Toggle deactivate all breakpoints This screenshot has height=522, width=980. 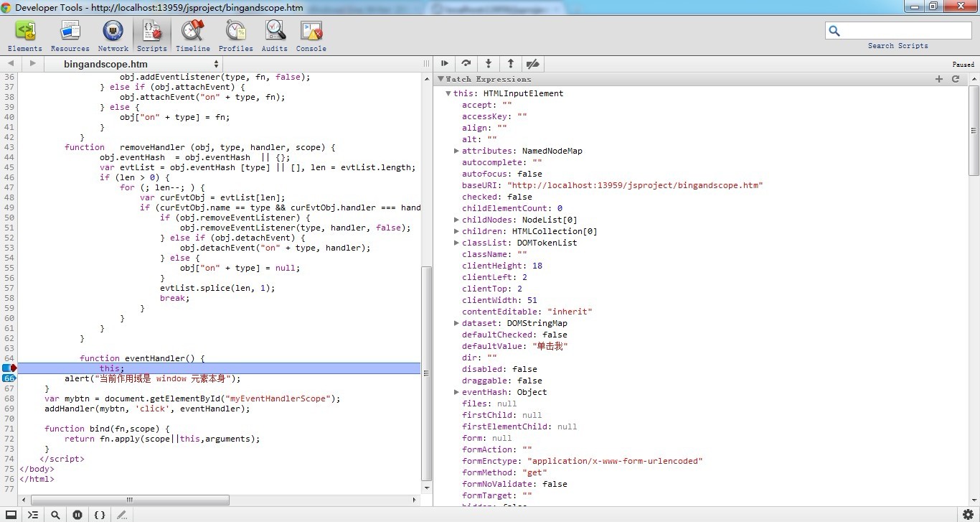point(532,64)
